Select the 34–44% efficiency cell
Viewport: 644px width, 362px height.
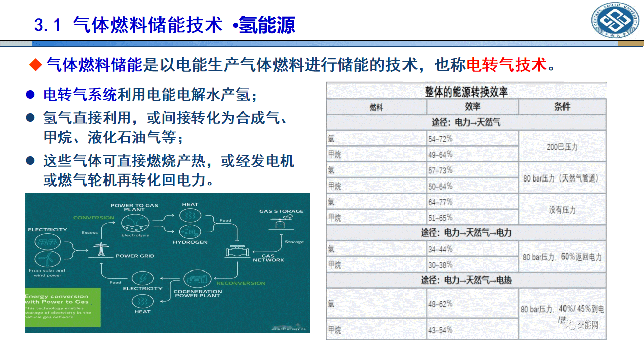tap(472, 249)
